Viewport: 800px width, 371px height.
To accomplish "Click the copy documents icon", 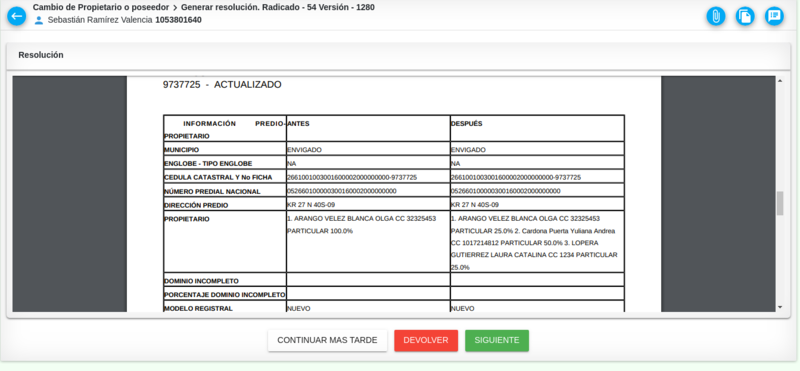I will [x=745, y=16].
